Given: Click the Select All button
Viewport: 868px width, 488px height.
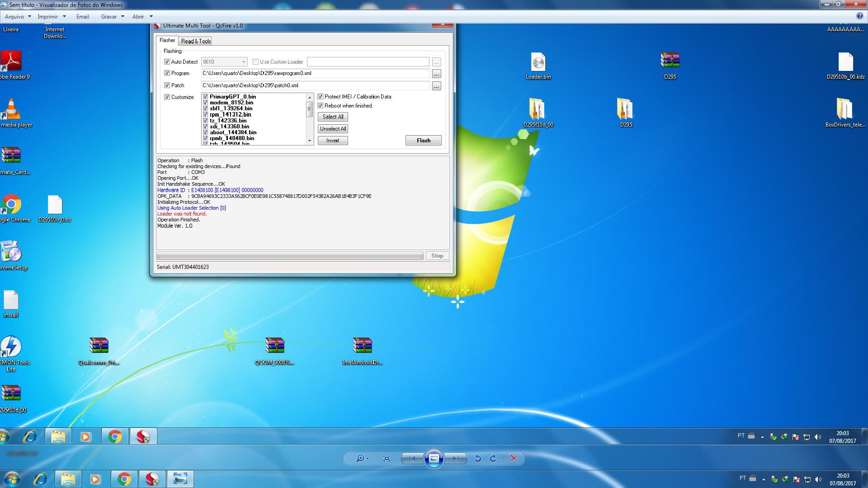Looking at the screenshot, I should tap(333, 117).
